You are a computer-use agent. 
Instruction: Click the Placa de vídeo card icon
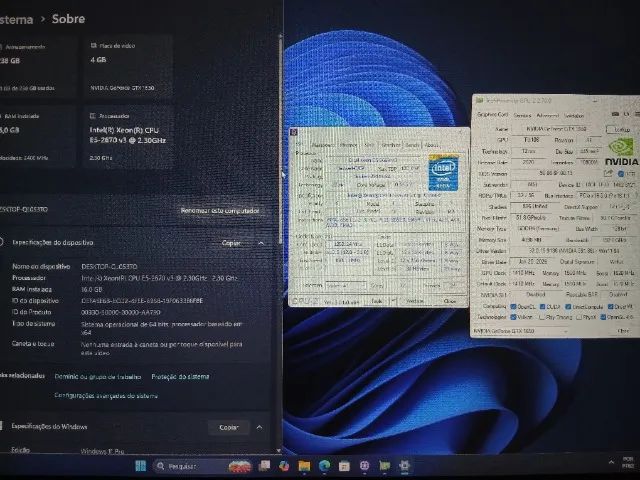click(93, 46)
